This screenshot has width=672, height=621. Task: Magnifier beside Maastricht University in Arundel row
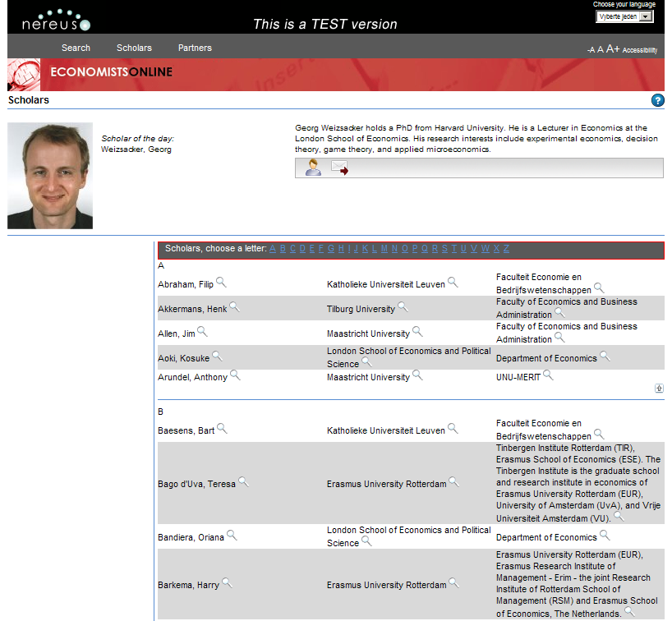tap(417, 375)
